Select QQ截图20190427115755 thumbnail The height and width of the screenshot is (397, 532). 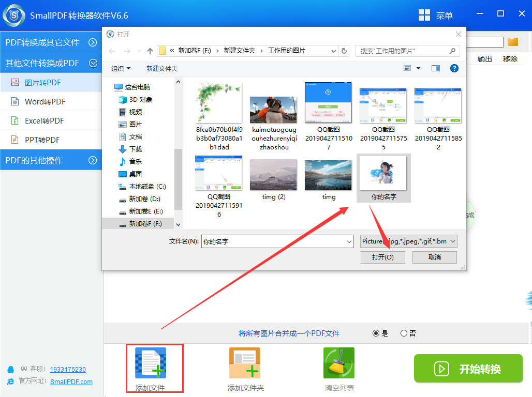click(383, 105)
